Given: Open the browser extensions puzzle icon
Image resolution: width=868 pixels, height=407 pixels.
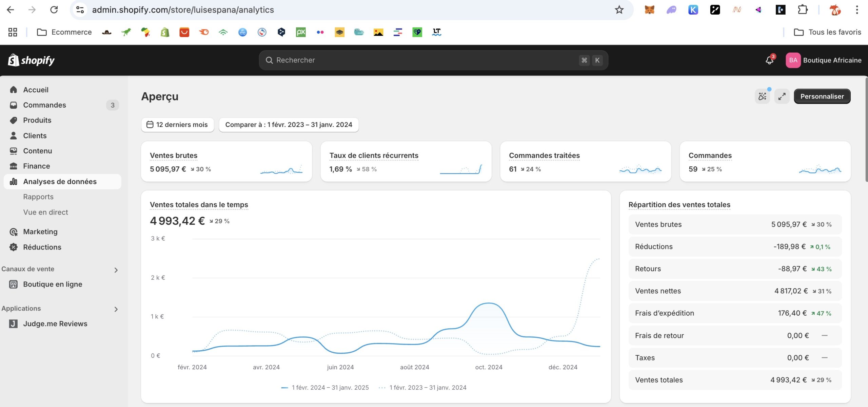Looking at the screenshot, I should pos(803,10).
